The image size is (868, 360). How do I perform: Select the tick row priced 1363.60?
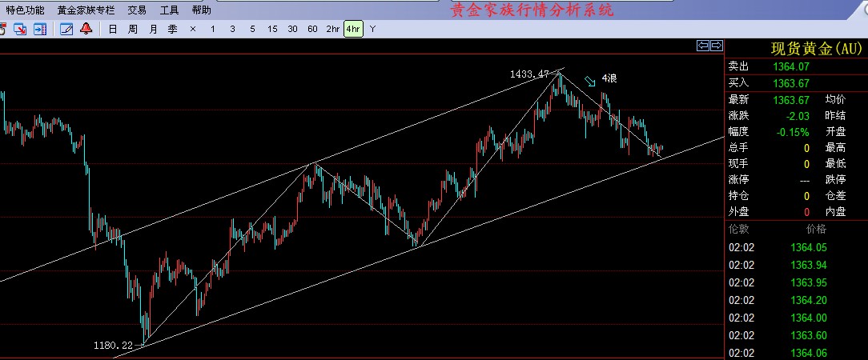coord(796,336)
